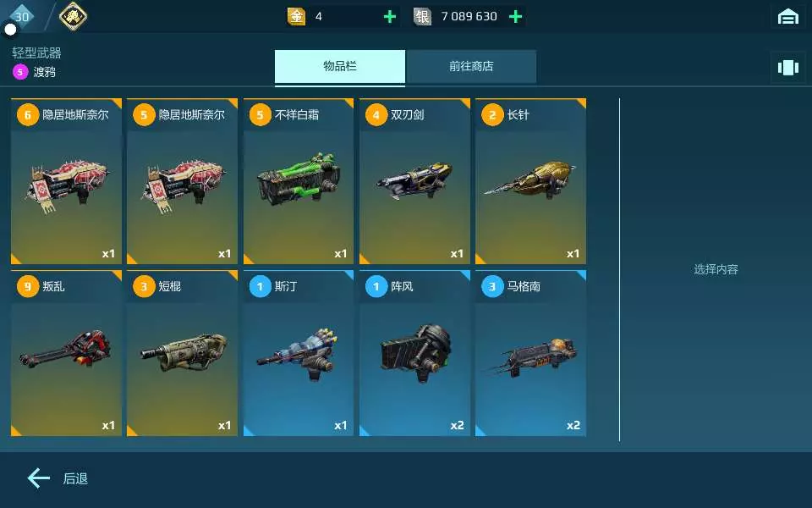Select the 马格南 weapon card
The height and width of the screenshot is (508, 812).
coord(531,353)
